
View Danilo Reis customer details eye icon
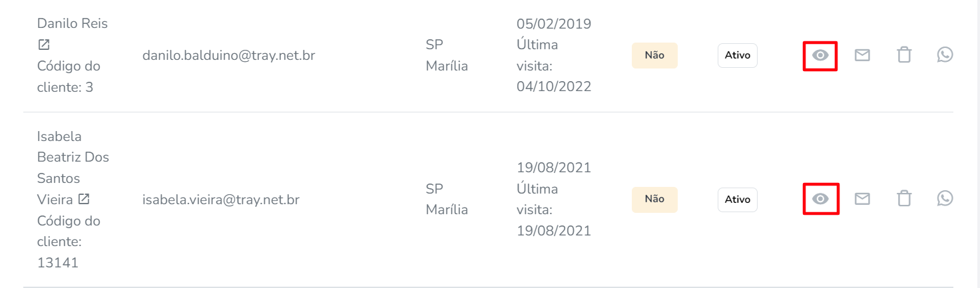click(x=820, y=55)
